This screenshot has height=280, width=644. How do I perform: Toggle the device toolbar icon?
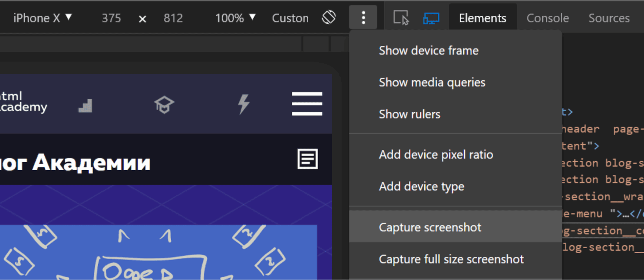(431, 18)
